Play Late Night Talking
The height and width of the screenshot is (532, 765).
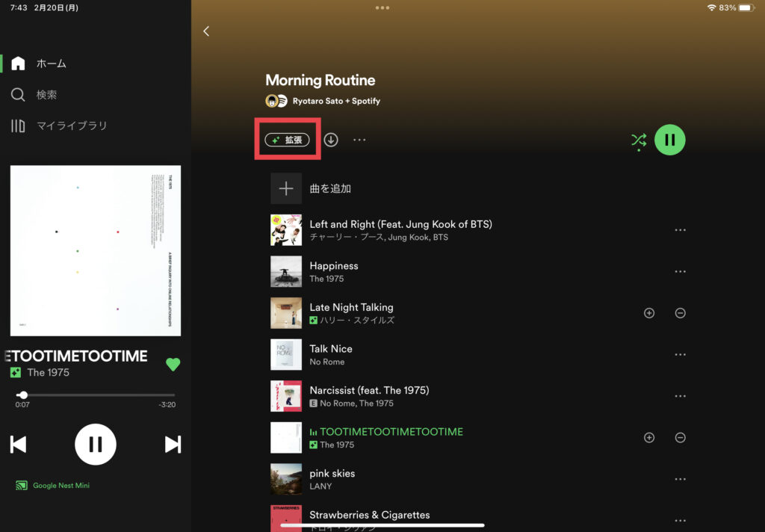point(351,308)
